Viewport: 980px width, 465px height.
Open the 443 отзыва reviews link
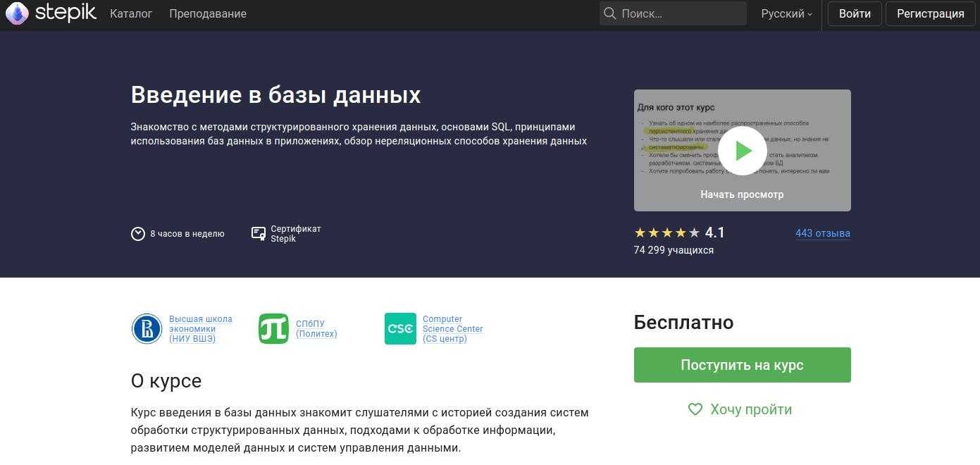pos(822,233)
